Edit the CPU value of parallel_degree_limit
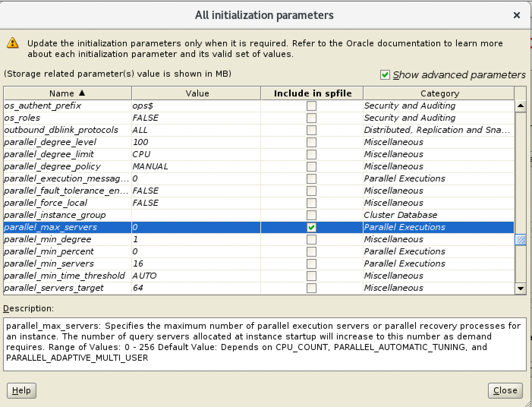The width and height of the screenshot is (532, 407). click(196, 155)
